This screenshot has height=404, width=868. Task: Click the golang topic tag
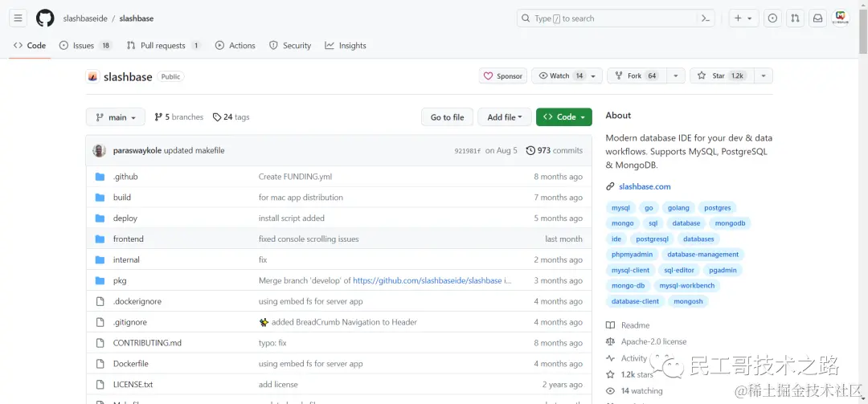[x=678, y=208]
